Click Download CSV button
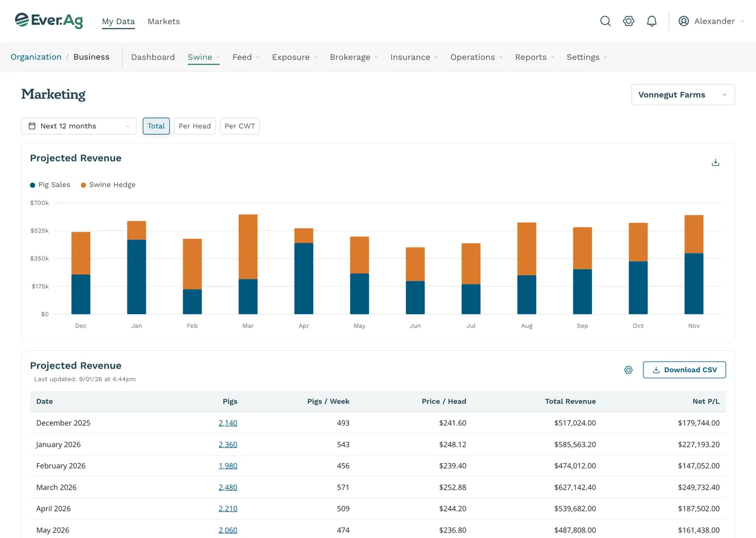 684,370
